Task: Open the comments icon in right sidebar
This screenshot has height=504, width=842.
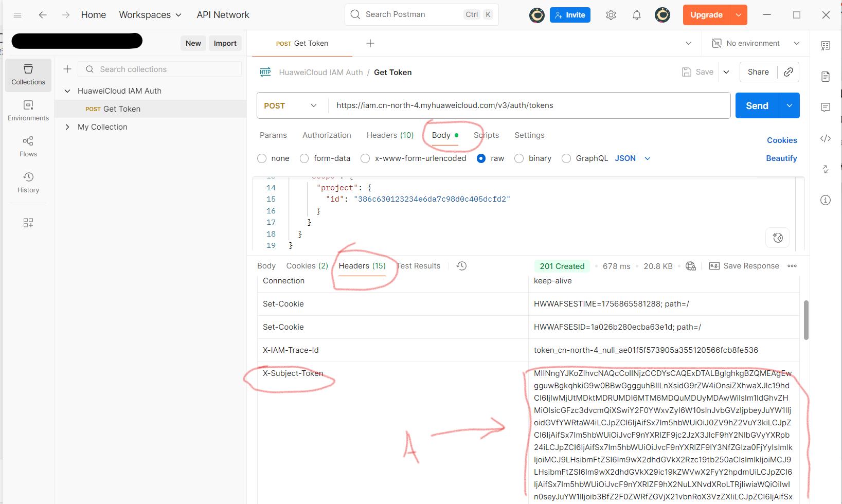Action: coord(826,107)
